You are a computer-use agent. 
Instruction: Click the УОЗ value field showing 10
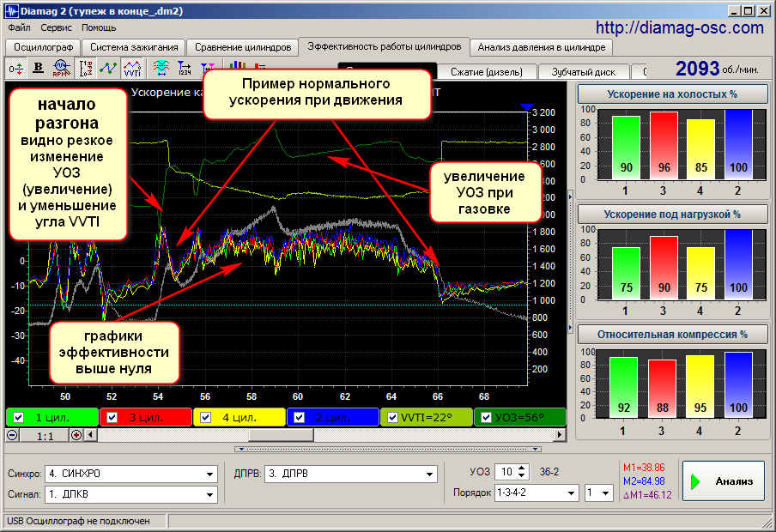coord(506,472)
